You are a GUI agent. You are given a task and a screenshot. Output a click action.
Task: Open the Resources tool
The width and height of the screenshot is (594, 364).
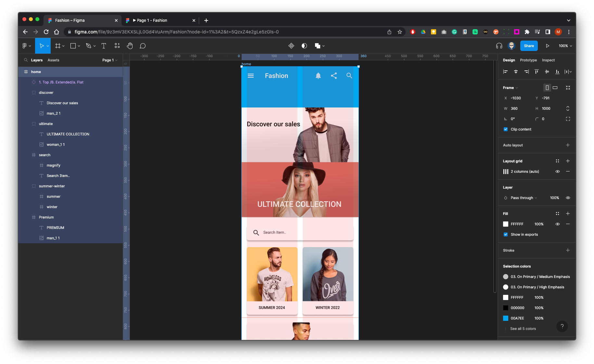pyautogui.click(x=117, y=46)
